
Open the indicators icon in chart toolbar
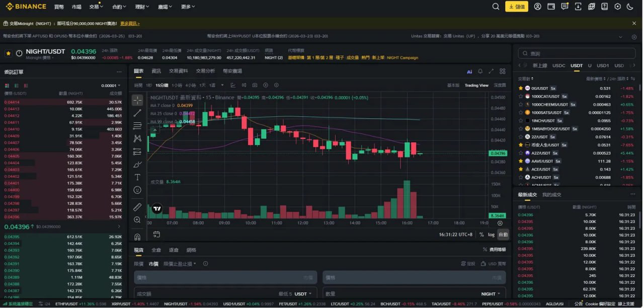(x=233, y=85)
